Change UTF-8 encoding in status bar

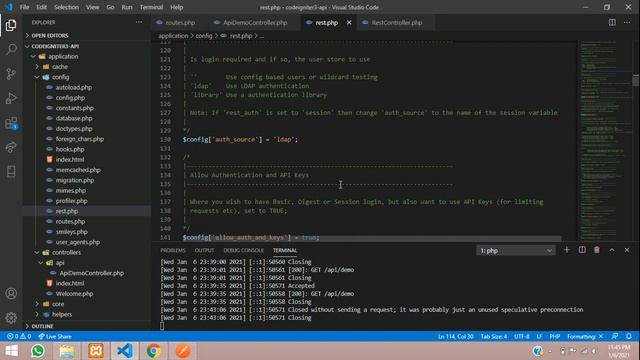click(x=522, y=336)
